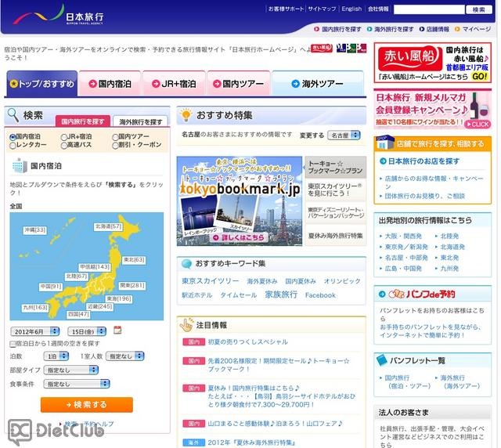Open the 部屋タイプ dropdown
This screenshot has width=501, height=448.
click(x=70, y=370)
